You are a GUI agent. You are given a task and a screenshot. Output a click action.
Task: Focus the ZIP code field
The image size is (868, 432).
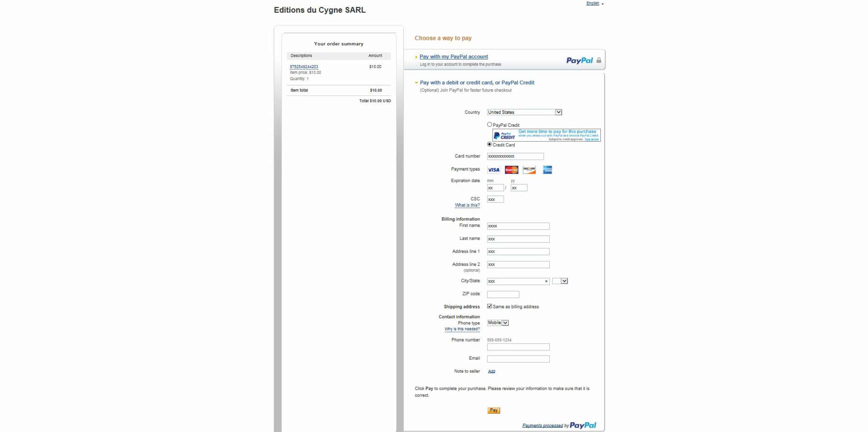click(503, 294)
